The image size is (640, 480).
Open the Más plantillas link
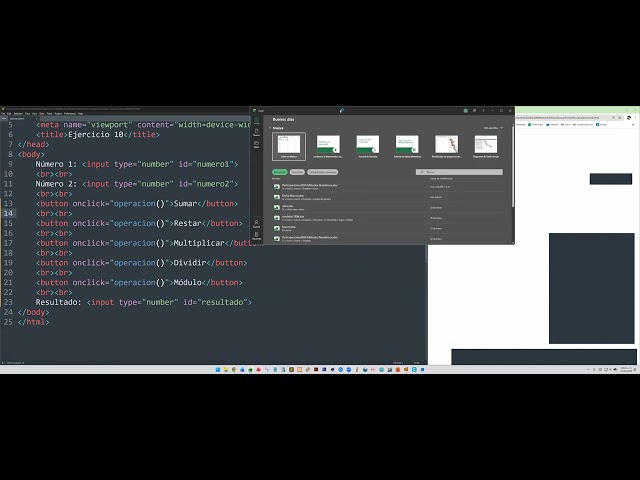click(x=493, y=128)
